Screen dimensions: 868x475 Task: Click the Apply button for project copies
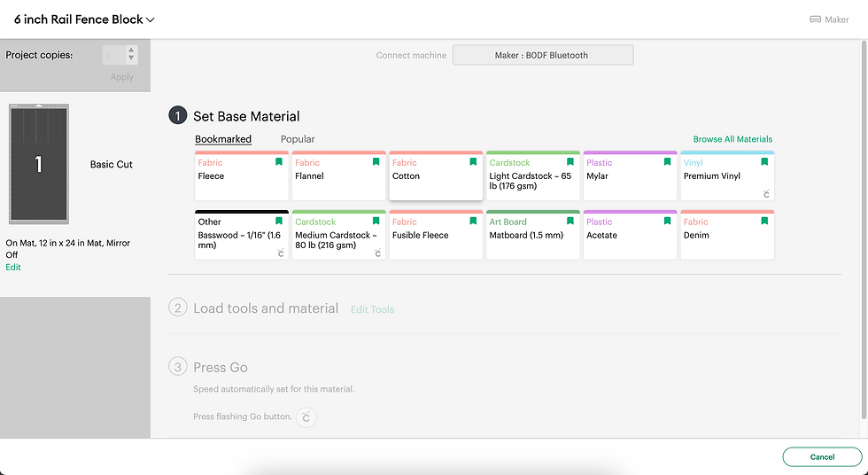pyautogui.click(x=122, y=77)
